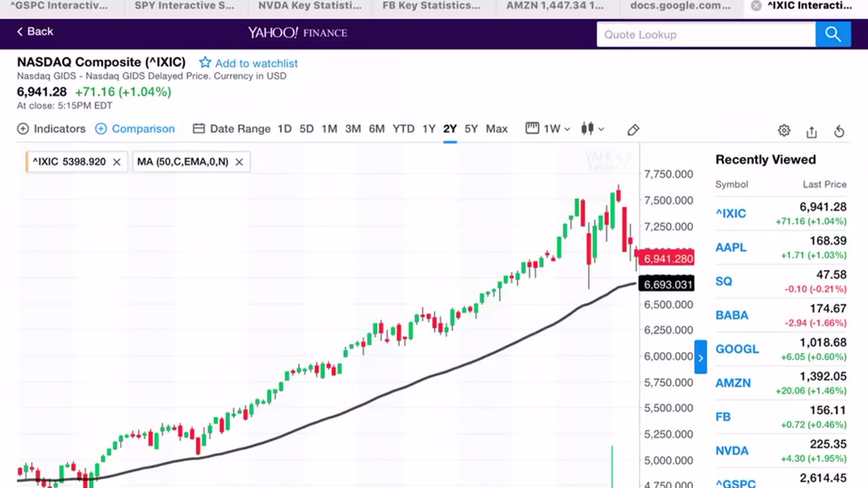Screen dimensions: 868x488
Task: Switch to the ^GSPC Interactive tab
Action: coord(59,5)
